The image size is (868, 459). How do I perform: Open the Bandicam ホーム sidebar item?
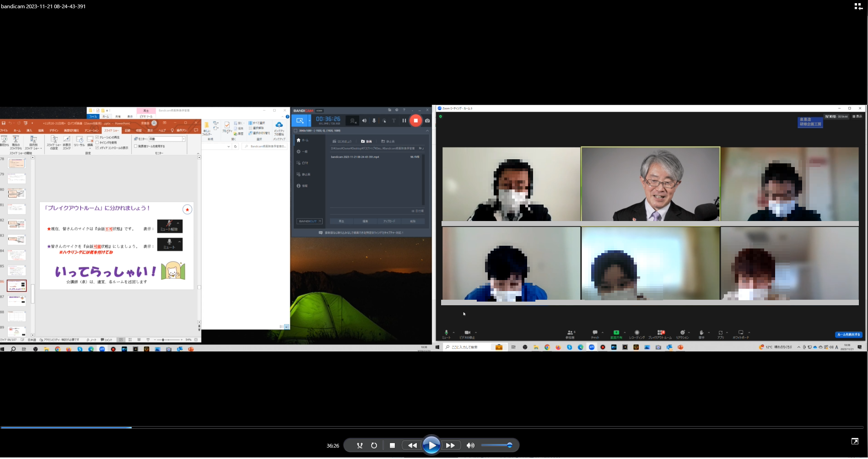pyautogui.click(x=303, y=140)
